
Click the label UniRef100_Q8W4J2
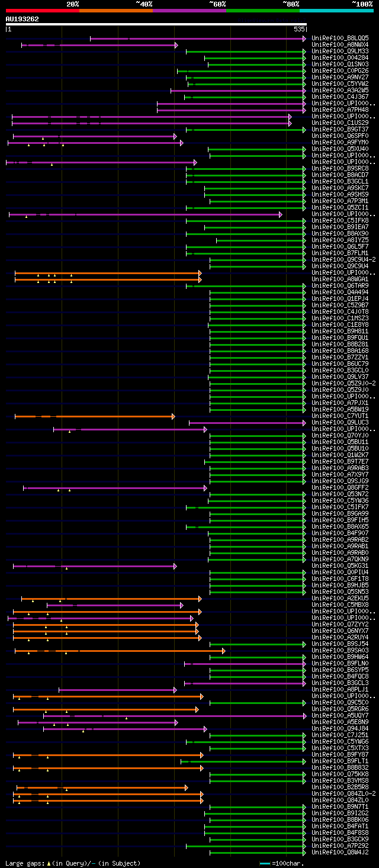[340, 853]
